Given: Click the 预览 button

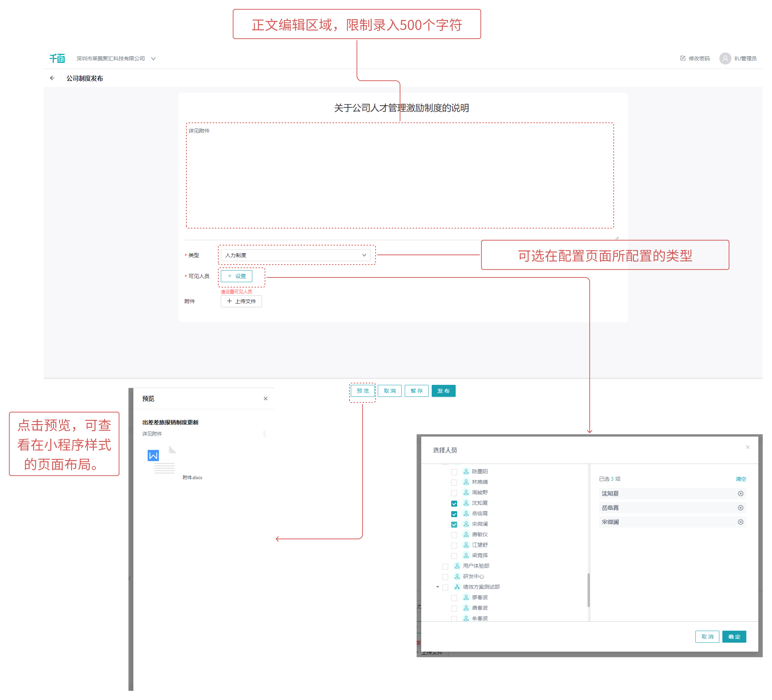Looking at the screenshot, I should [362, 391].
